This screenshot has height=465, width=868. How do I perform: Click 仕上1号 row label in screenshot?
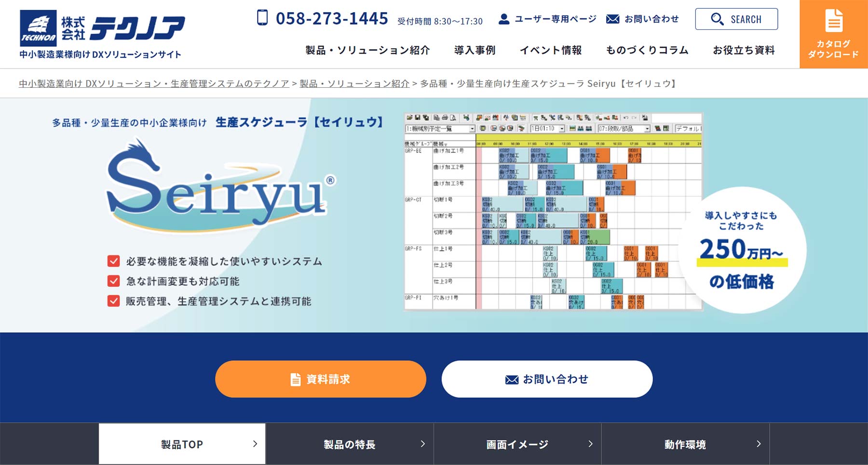tap(443, 249)
